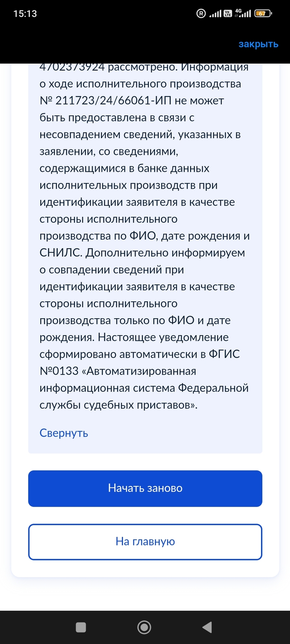Viewport: 290px width, 644px height.
Task: Tap the VoLTE status bar icon
Action: click(228, 14)
